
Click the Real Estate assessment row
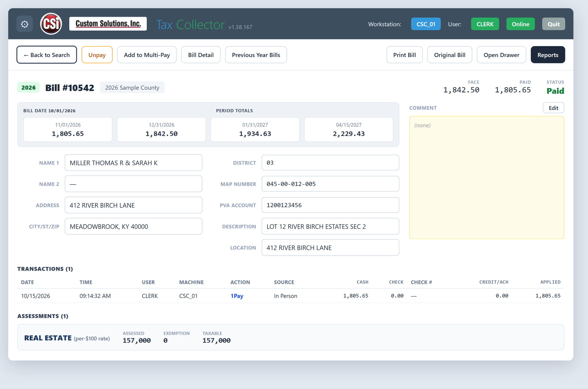291,338
